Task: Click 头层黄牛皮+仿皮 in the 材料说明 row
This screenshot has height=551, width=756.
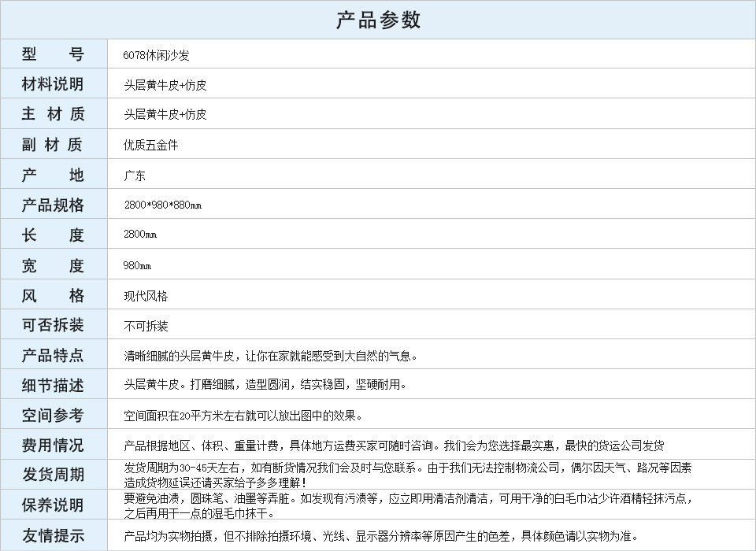Action: (x=165, y=85)
